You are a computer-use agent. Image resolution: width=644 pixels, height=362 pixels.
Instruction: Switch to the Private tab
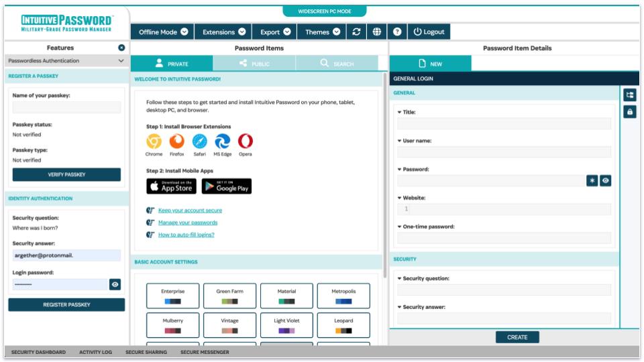coord(172,64)
